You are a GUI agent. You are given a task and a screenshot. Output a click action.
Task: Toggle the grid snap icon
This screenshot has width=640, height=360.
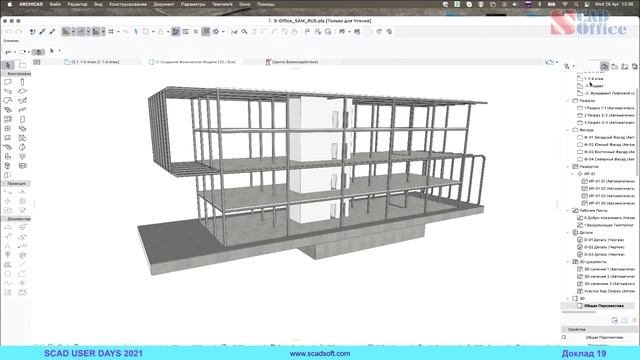coord(111,31)
